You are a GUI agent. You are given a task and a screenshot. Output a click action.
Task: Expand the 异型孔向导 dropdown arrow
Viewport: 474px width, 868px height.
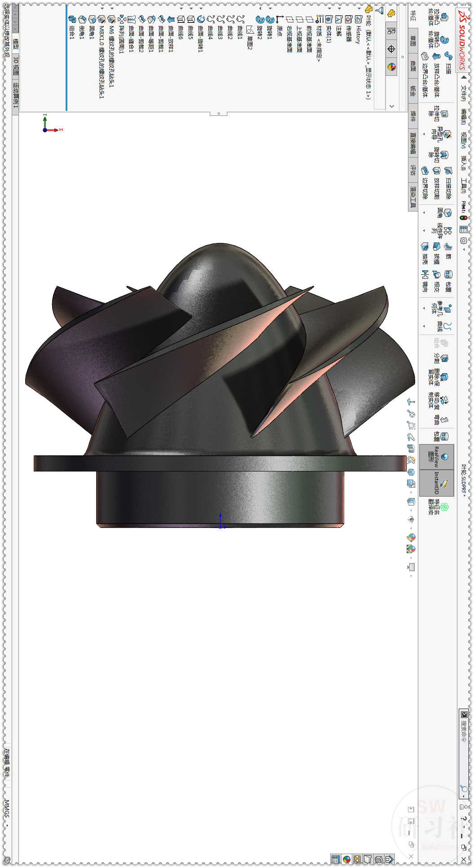click(x=424, y=134)
